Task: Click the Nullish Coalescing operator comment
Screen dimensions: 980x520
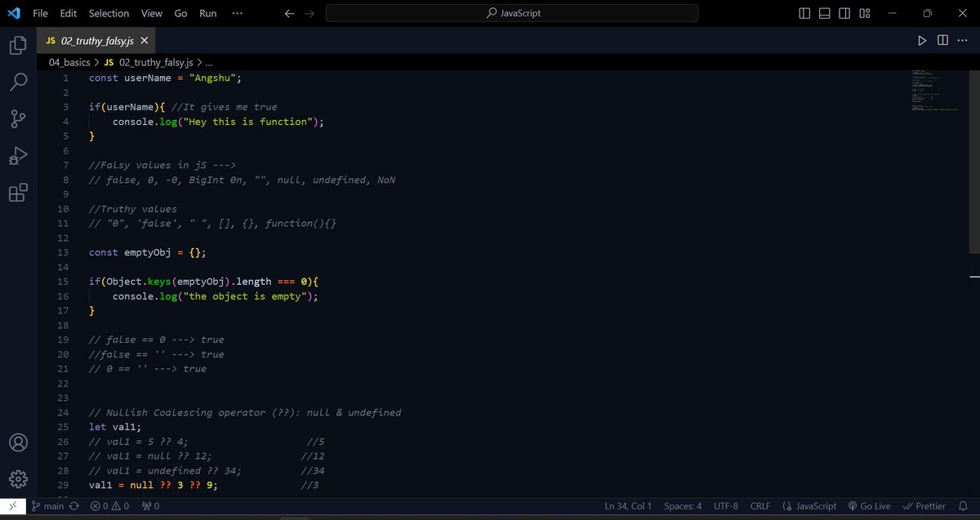Action: tap(245, 412)
